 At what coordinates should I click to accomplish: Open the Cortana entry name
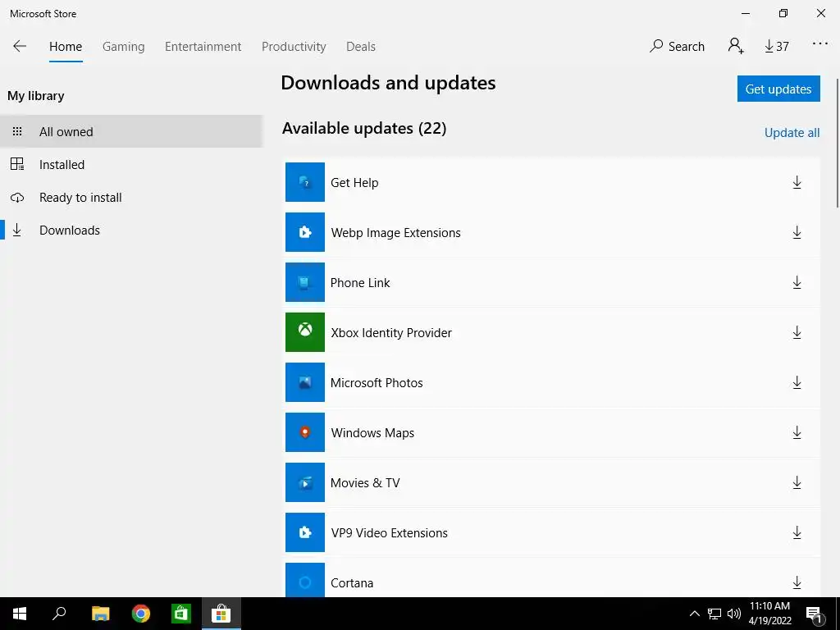coord(351,583)
